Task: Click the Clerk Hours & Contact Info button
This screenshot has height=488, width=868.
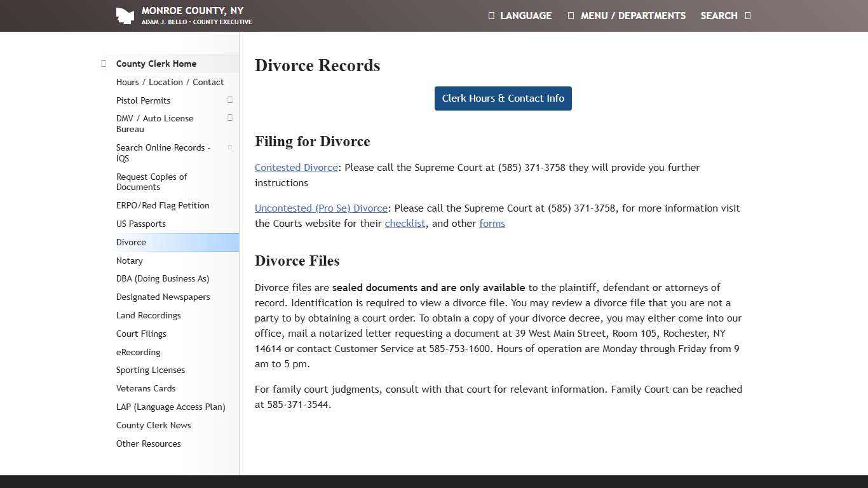Action: click(x=503, y=98)
